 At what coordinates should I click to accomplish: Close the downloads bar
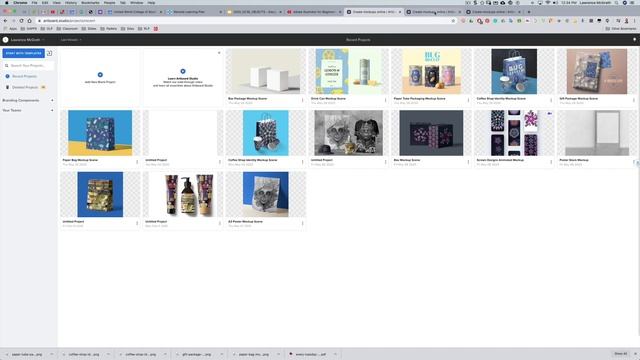(x=635, y=353)
